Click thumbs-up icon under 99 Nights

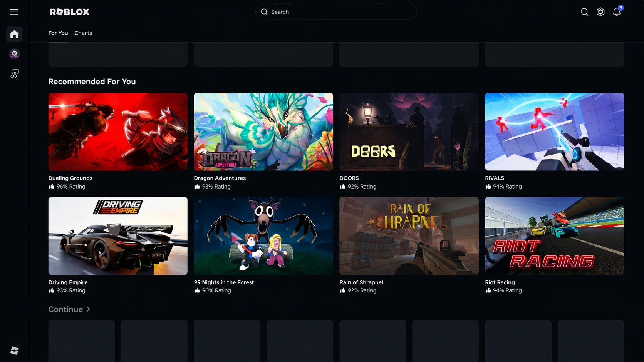[197, 290]
